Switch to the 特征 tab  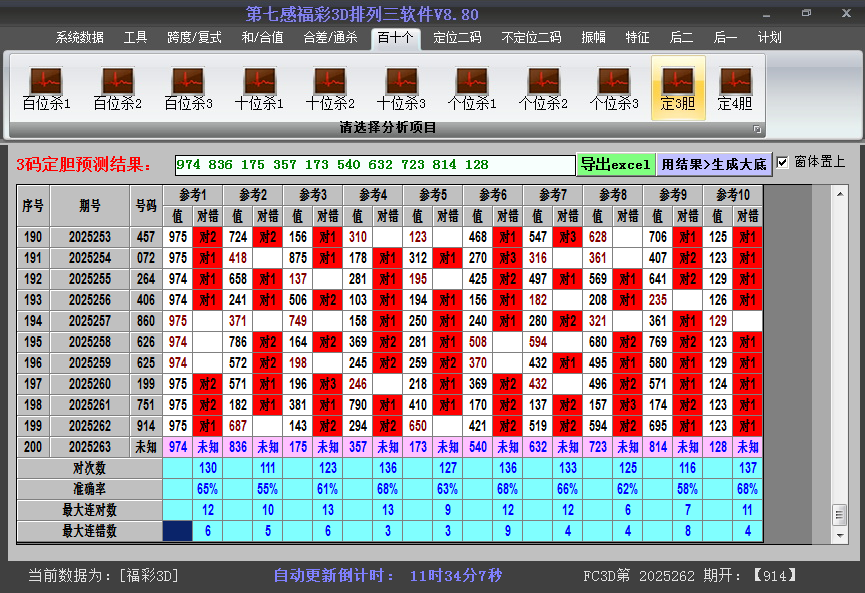638,36
